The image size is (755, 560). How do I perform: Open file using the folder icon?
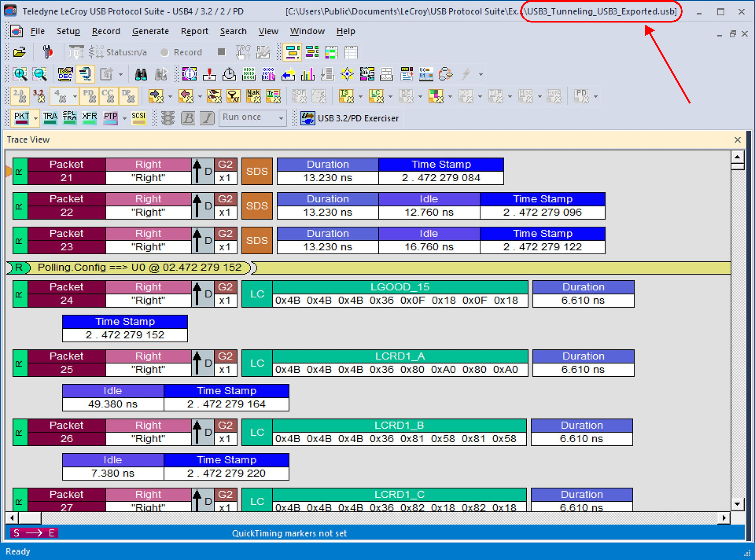pos(20,52)
